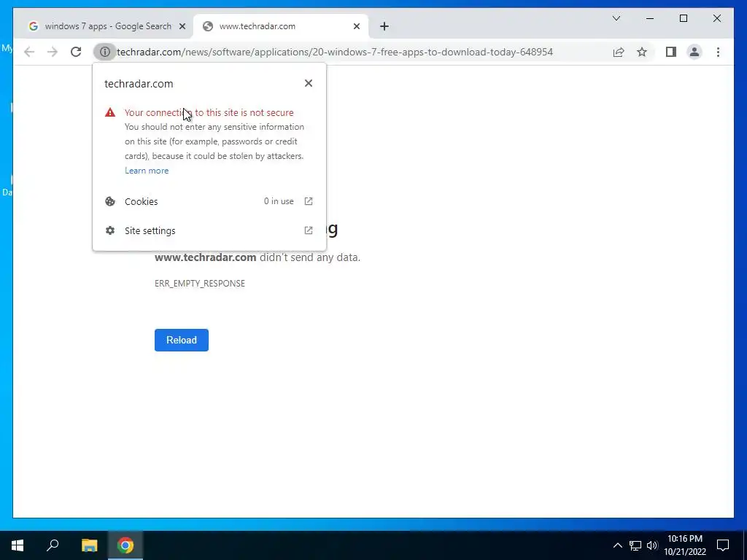Image resolution: width=747 pixels, height=560 pixels.
Task: Expand the tab search dropdown chevron
Action: 616,18
